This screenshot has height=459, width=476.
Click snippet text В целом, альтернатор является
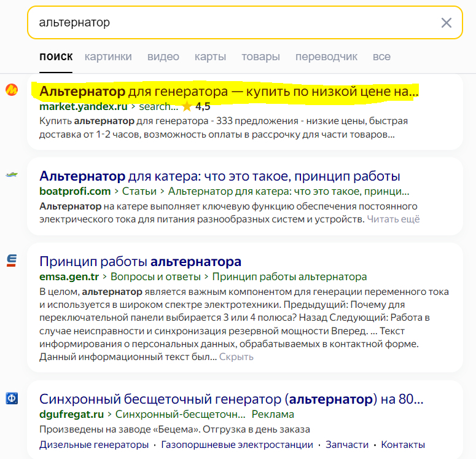point(112,292)
